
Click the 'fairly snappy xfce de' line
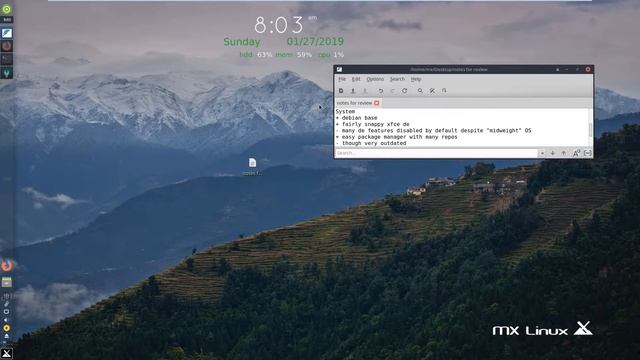coord(372,124)
